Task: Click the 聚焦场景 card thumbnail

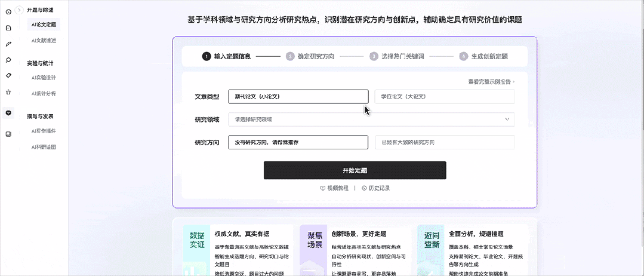Action: 314,250
